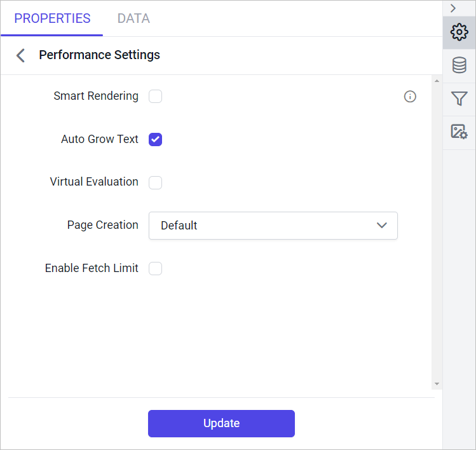Select the PROPERTIES tab

[x=52, y=18]
